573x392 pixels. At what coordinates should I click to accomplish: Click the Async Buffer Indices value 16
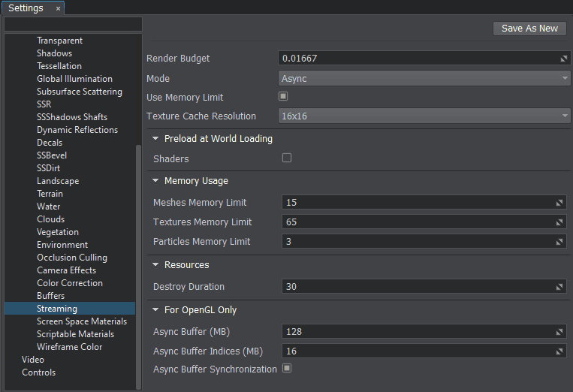tap(291, 351)
